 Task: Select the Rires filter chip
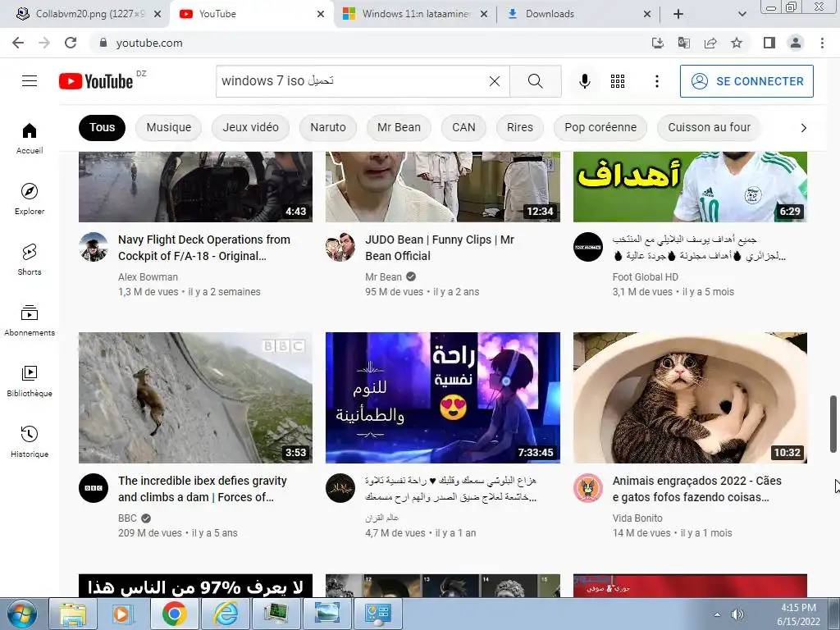519,127
